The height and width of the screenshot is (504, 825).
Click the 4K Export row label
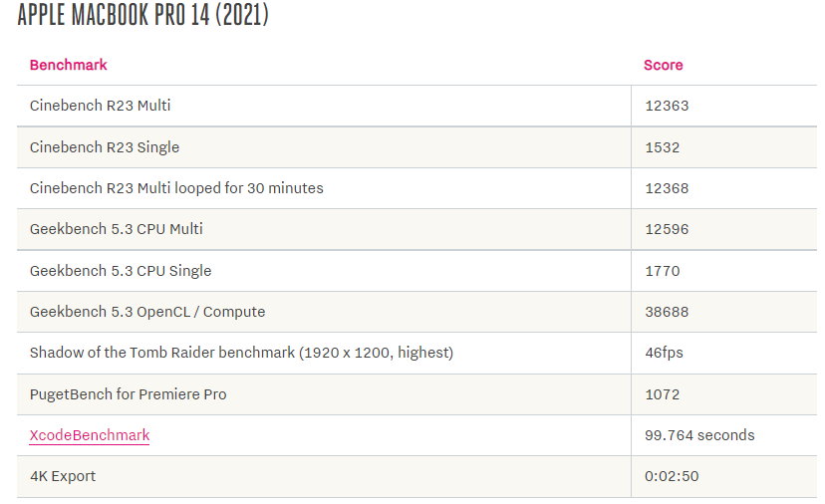coord(63,476)
